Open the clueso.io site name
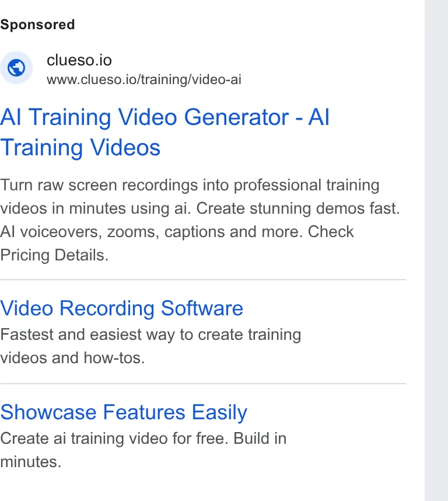448x501 pixels. 79,60
